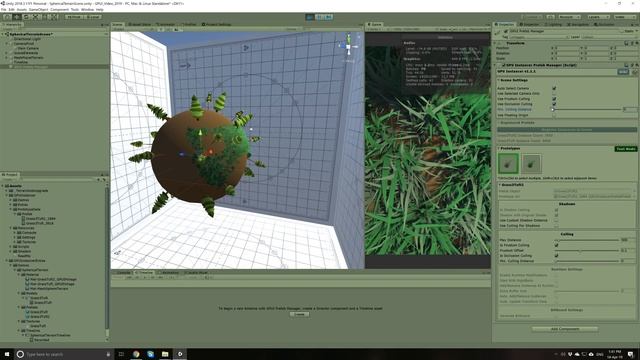Click the Windows search box
This screenshot has height=360, width=640.
coord(63,354)
